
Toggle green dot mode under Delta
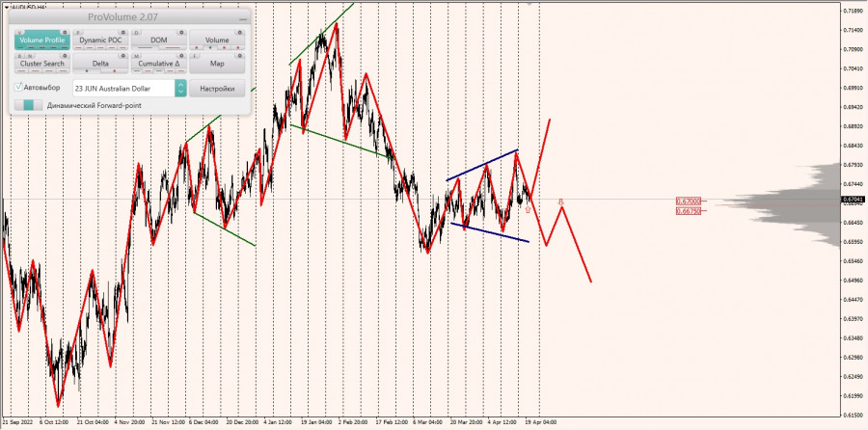[x=87, y=70]
